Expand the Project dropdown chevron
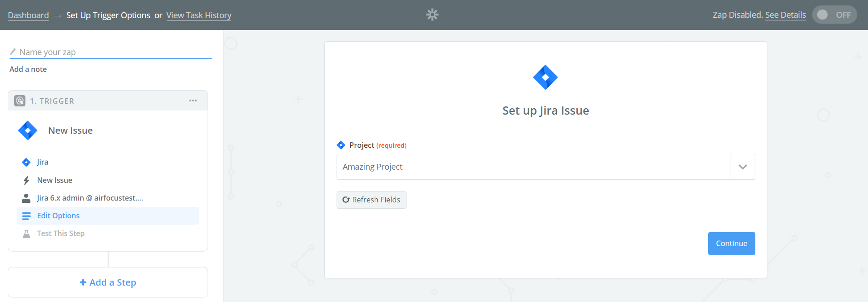Screen dimensions: 868x302 (x=743, y=166)
